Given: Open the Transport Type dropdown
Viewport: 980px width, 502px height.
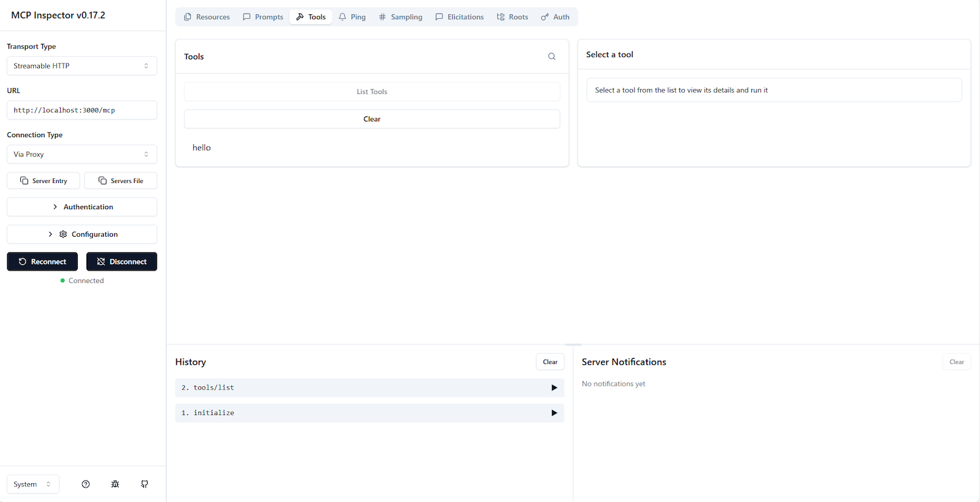Looking at the screenshot, I should pyautogui.click(x=82, y=66).
